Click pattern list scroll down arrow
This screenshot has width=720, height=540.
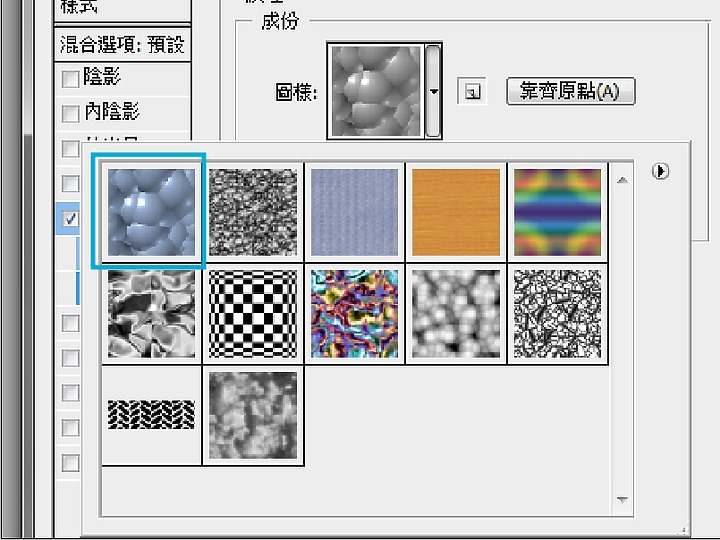[622, 500]
